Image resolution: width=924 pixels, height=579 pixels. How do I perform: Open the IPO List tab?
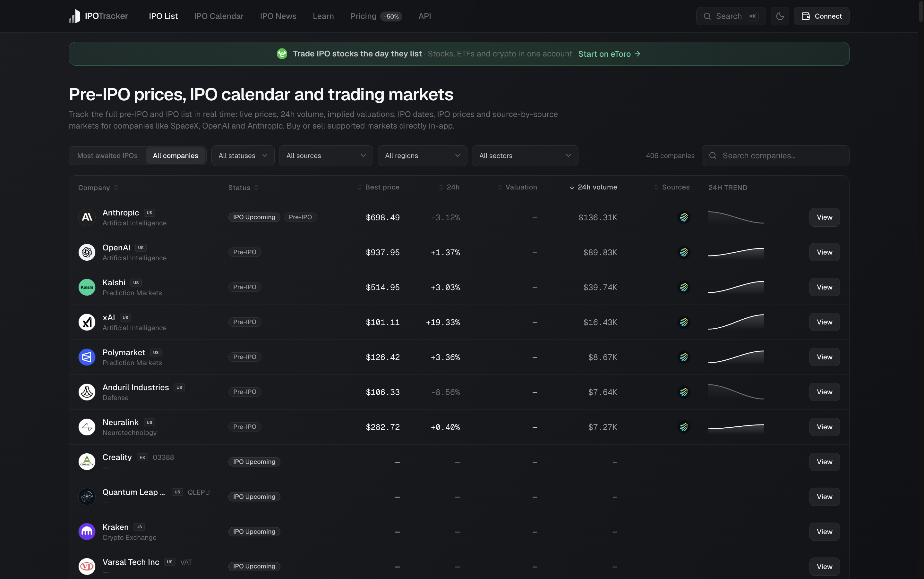tap(163, 16)
